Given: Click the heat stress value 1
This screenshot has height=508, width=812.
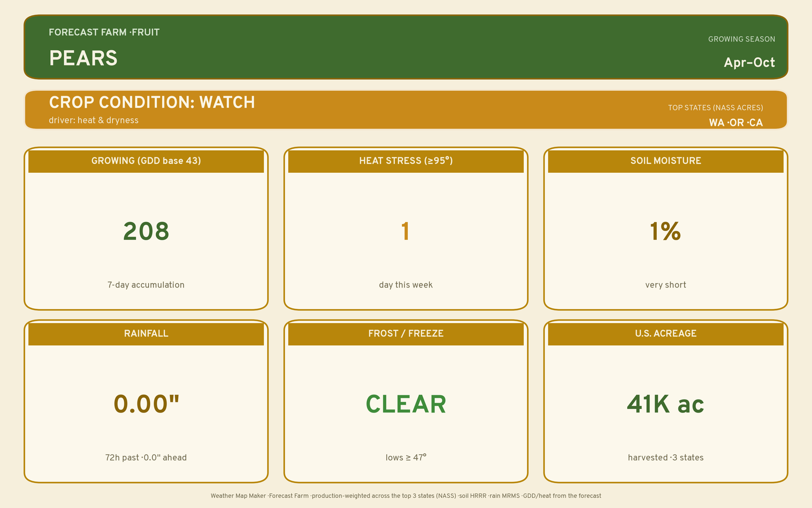Looking at the screenshot, I should 405,232.
